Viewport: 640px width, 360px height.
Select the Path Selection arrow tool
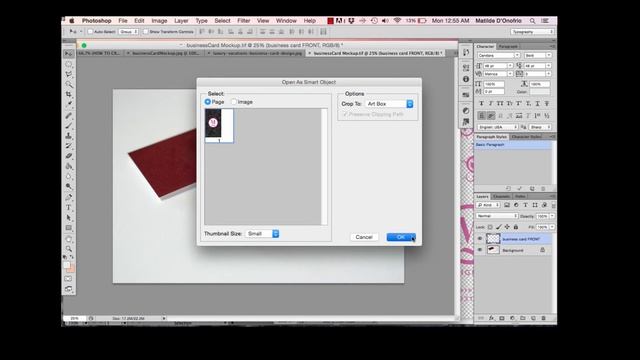[x=69, y=218]
